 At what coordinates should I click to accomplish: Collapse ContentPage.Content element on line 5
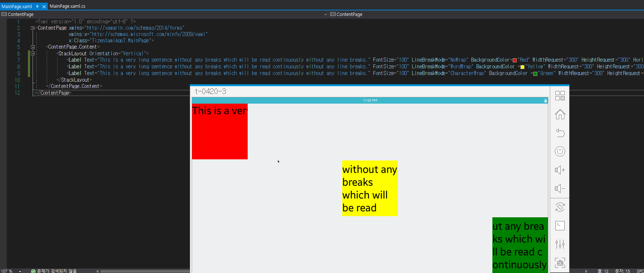coord(33,47)
